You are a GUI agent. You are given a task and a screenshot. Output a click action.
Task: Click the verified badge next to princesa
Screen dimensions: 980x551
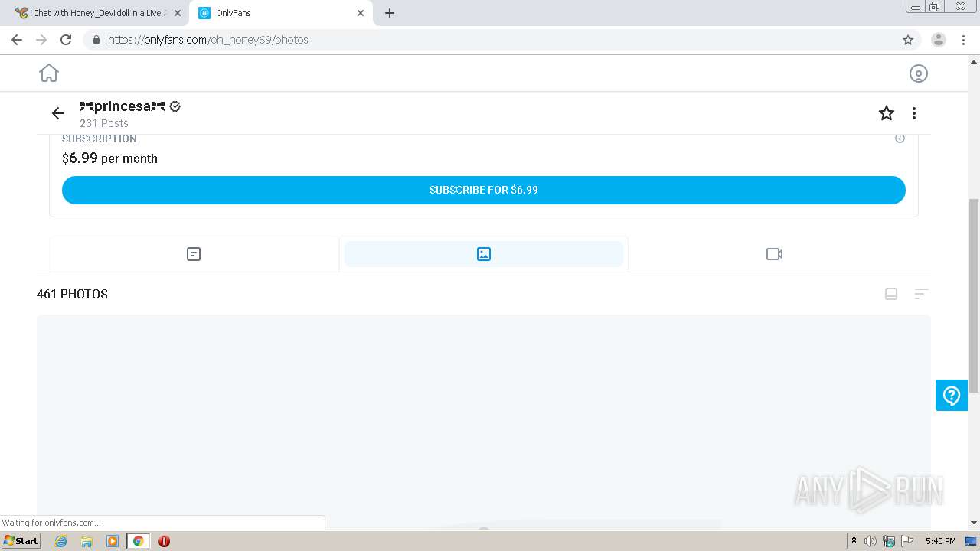(175, 106)
